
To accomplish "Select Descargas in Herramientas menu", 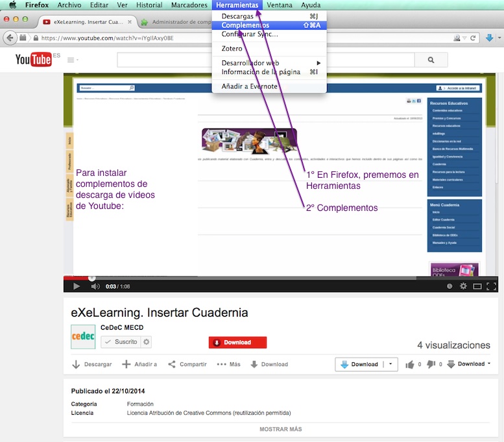I will pyautogui.click(x=269, y=16).
